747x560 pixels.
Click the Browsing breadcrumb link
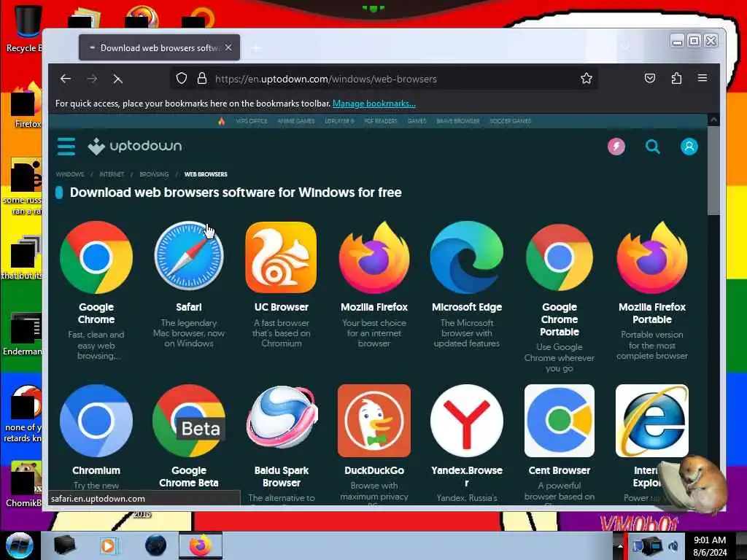tap(154, 174)
